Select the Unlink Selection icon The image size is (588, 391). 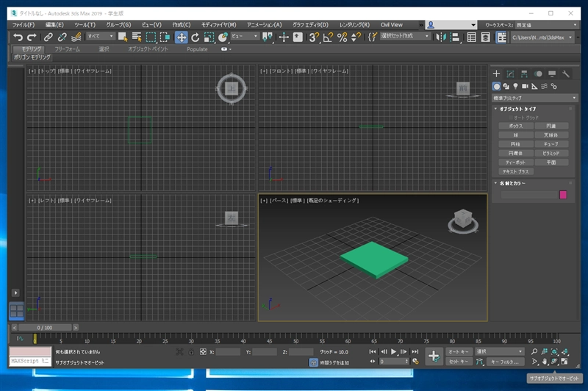[x=62, y=37]
